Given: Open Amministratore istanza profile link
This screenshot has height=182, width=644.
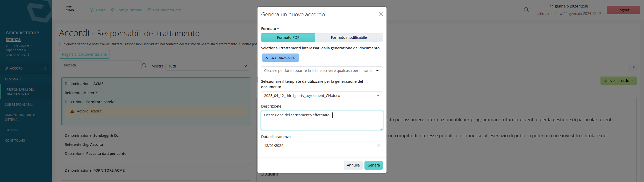Looking at the screenshot, I should [22, 36].
